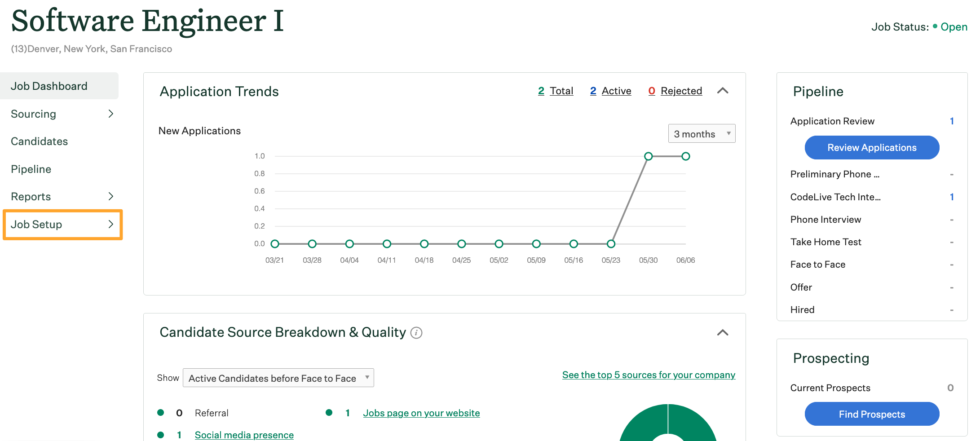Collapse the Application Trends panel
980x441 pixels.
(x=723, y=91)
